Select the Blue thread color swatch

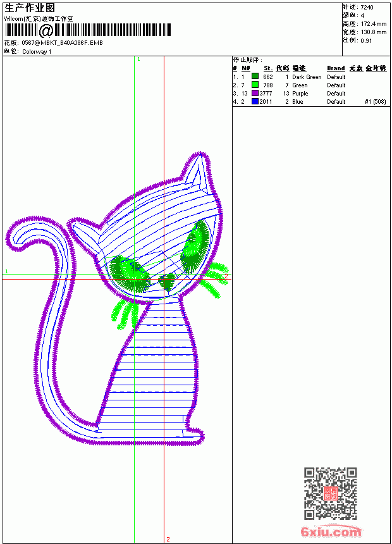(x=255, y=101)
